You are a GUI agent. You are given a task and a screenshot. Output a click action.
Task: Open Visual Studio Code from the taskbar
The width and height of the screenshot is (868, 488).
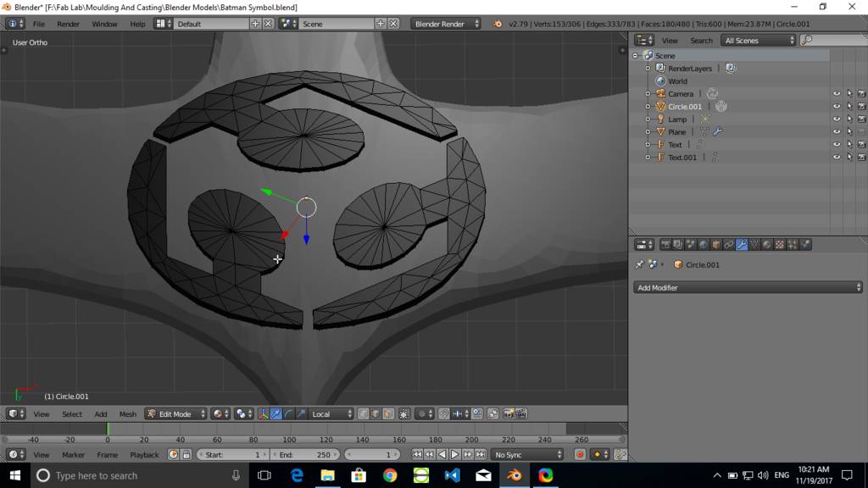pyautogui.click(x=452, y=475)
